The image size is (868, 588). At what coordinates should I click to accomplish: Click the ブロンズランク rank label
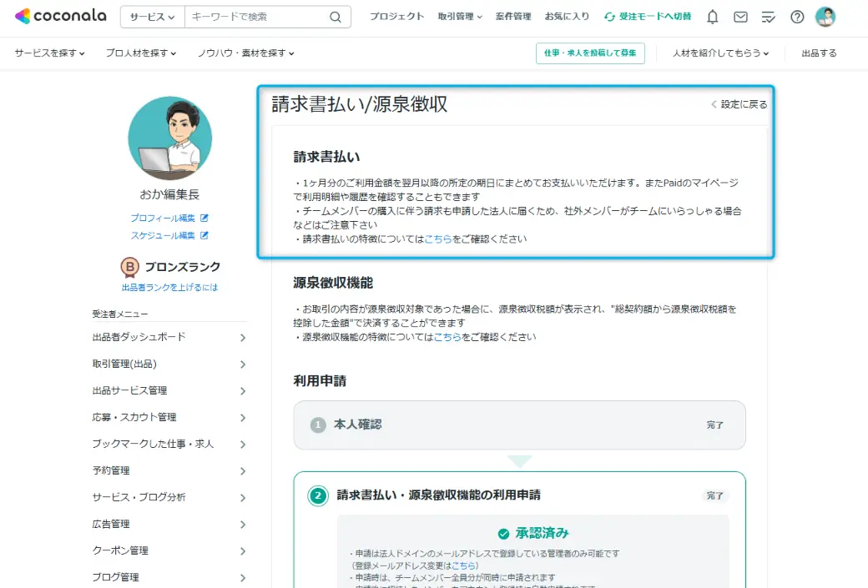point(183,267)
